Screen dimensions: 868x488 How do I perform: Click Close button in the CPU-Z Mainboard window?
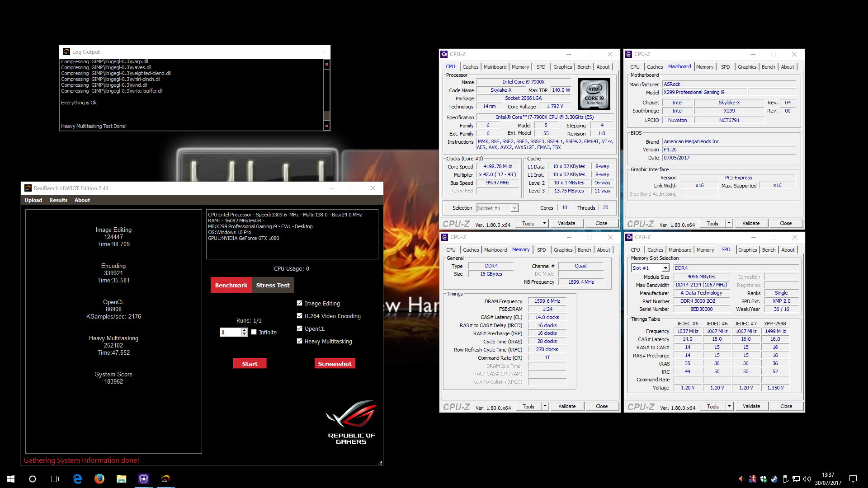tap(786, 223)
